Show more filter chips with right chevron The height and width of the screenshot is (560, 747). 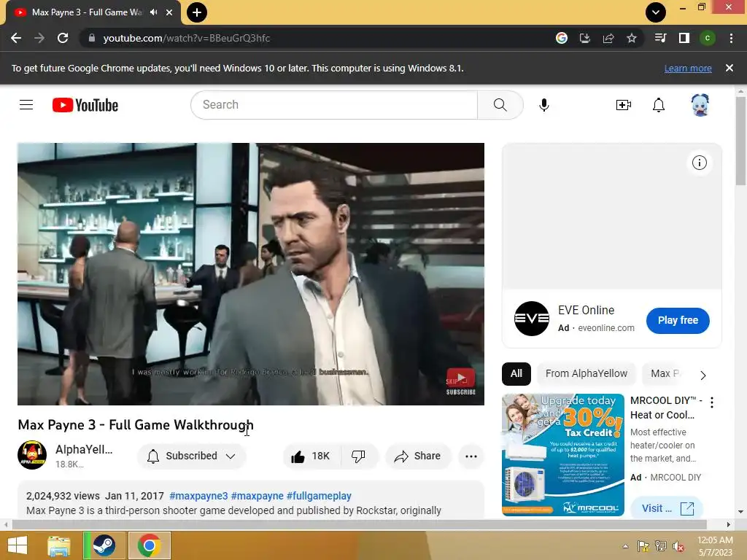(x=703, y=376)
